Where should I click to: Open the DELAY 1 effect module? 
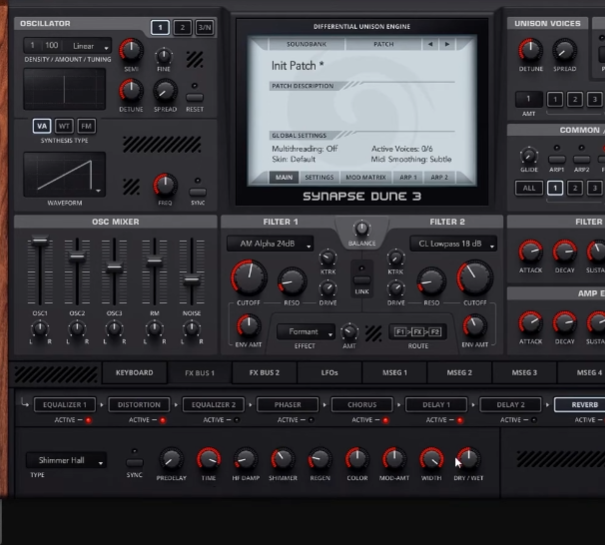(436, 405)
